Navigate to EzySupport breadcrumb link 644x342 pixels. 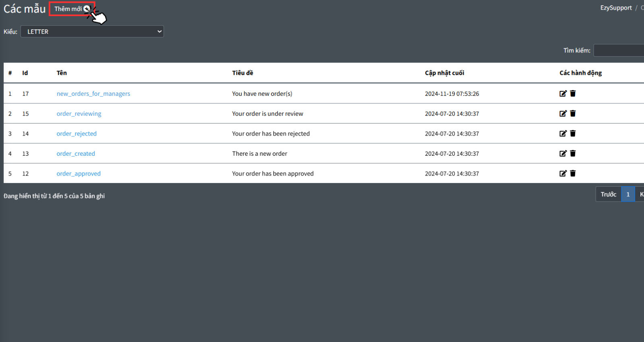[616, 8]
